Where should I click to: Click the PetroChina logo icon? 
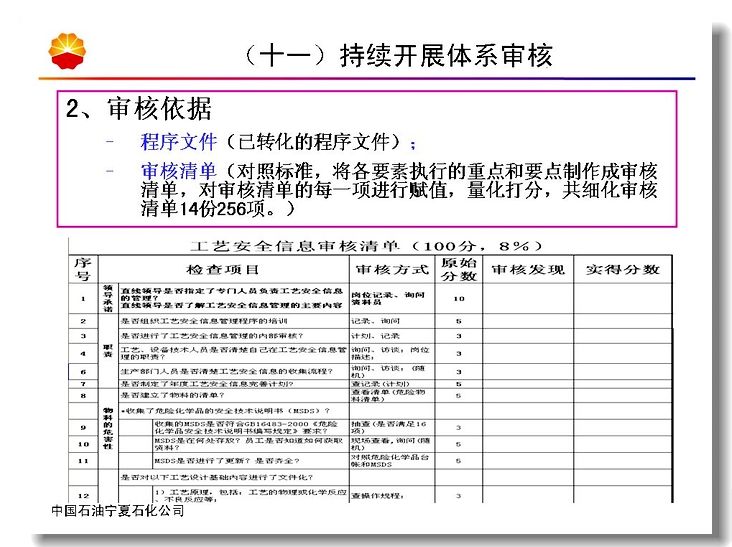click(x=67, y=50)
